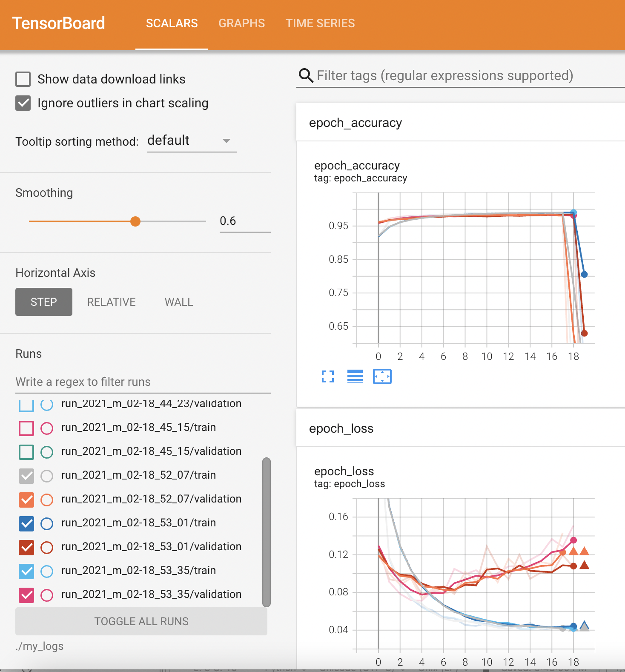
Task: Open Tooltip sorting method dropdown
Action: click(x=192, y=141)
